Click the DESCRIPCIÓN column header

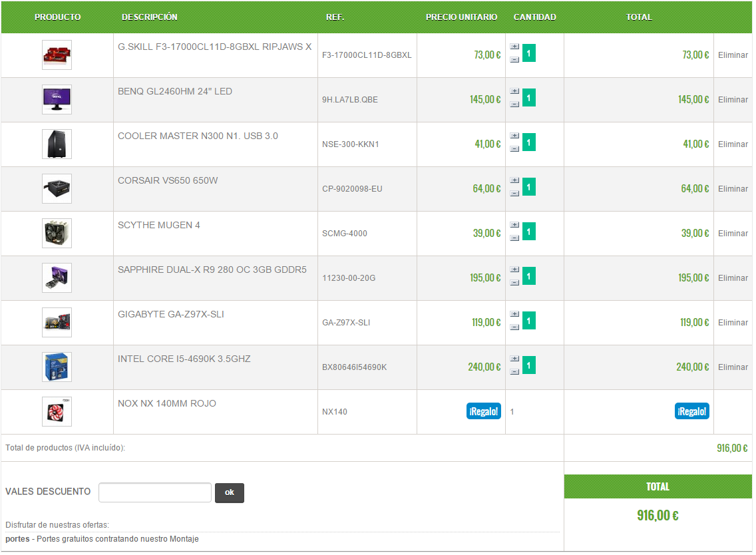pos(150,17)
